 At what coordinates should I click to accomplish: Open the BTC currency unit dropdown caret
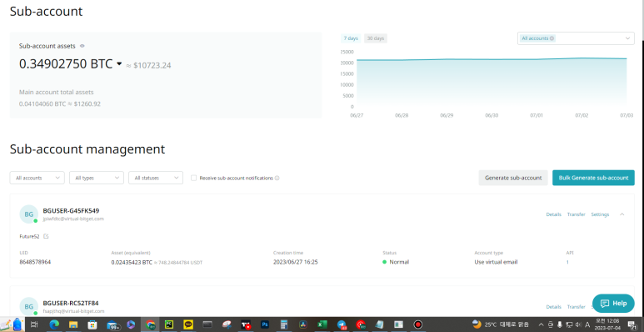[x=119, y=63]
